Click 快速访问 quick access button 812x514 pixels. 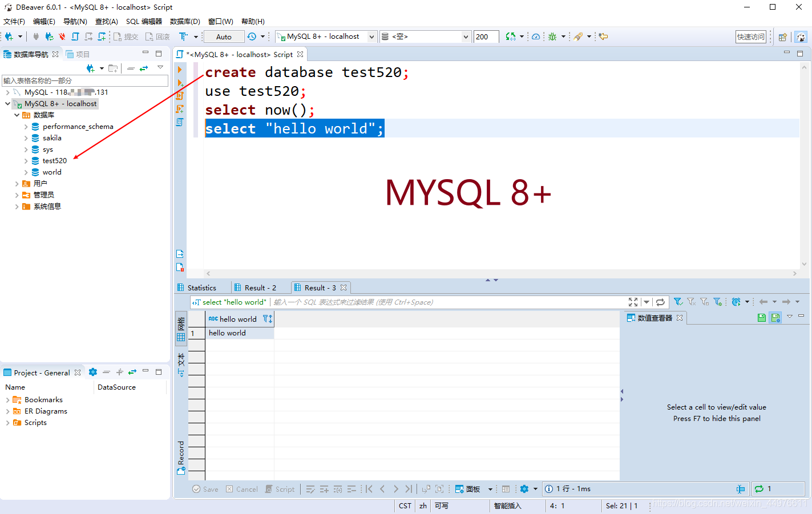751,37
